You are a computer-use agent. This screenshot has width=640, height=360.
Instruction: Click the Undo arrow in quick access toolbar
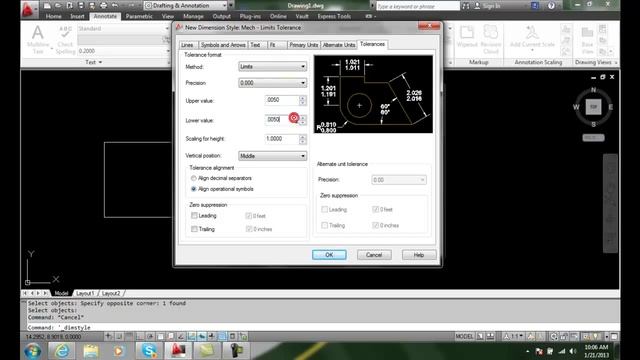pyautogui.click(x=115, y=6)
